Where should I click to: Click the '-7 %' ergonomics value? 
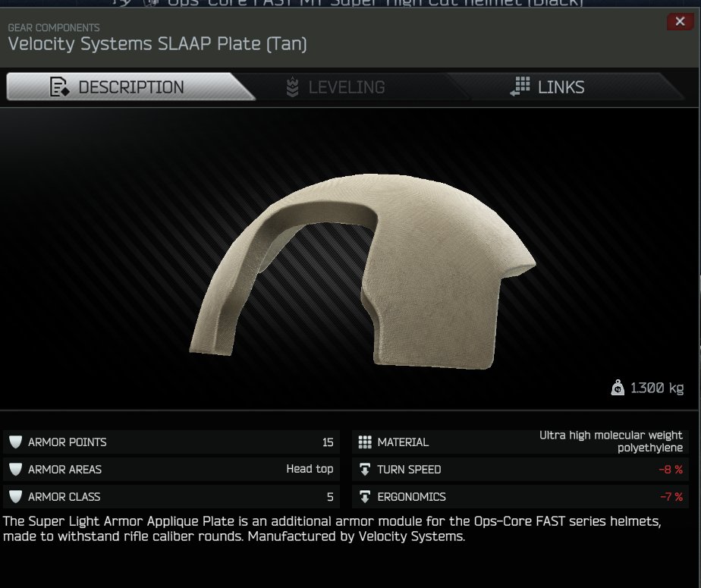coord(671,497)
